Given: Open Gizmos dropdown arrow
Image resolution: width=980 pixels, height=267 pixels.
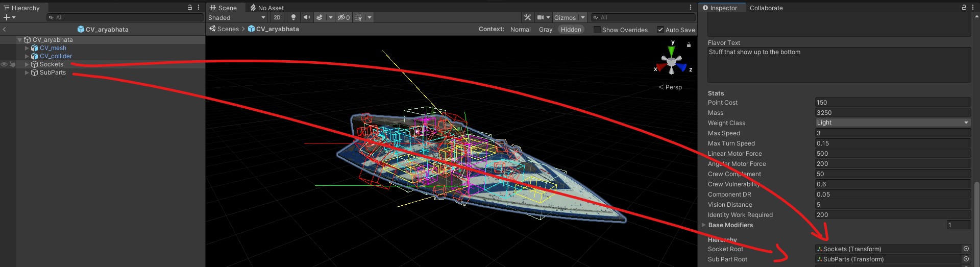Looking at the screenshot, I should click(x=583, y=17).
